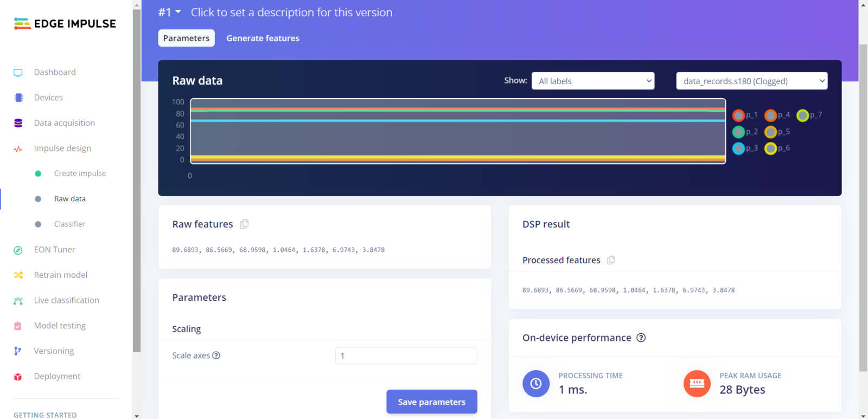Screen dimensions: 868x419
Task: Open Scale axes help question mark
Action: click(216, 355)
